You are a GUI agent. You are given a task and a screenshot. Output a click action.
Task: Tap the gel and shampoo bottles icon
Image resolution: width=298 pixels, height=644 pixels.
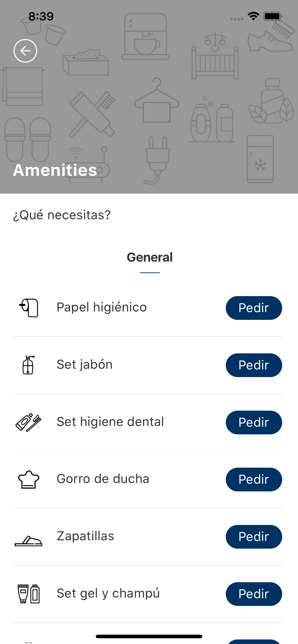pos(29,594)
